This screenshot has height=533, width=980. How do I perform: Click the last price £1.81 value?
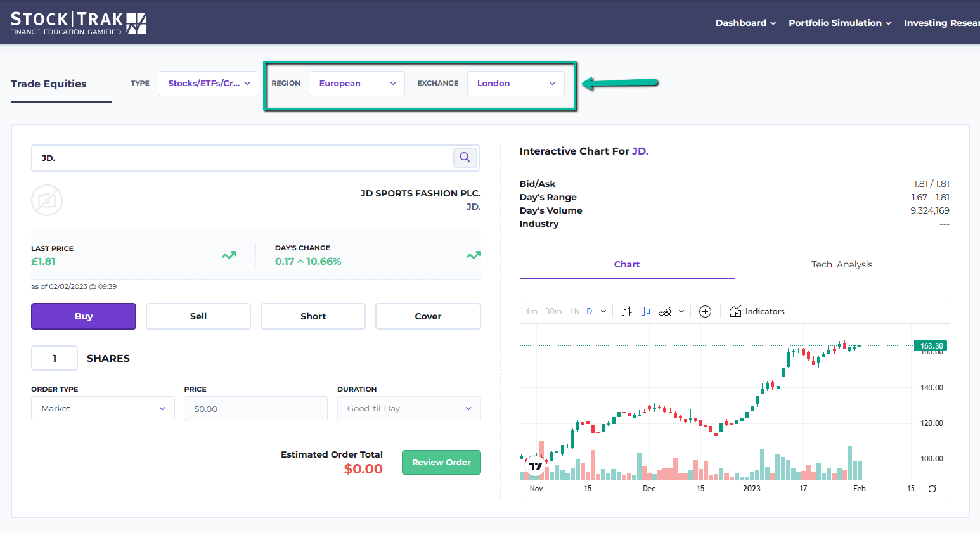(43, 261)
